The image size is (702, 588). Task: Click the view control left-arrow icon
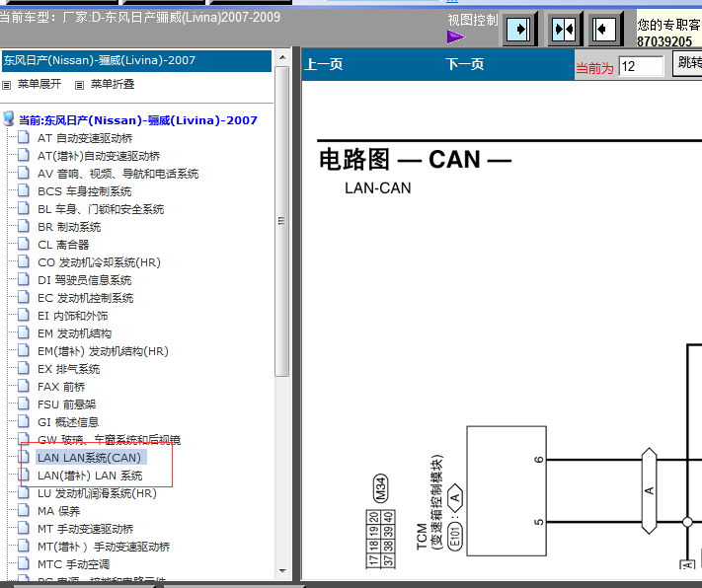click(x=604, y=30)
